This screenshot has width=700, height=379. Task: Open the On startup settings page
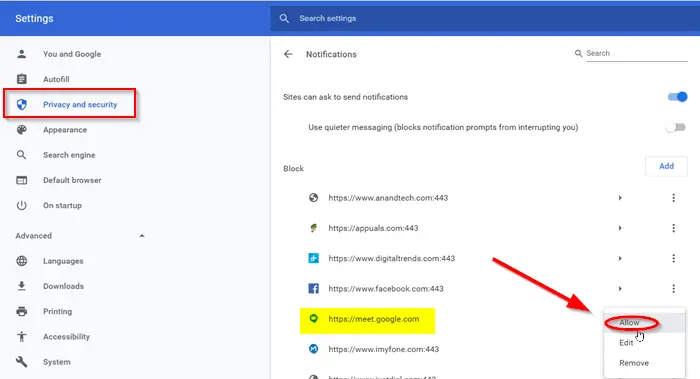(62, 205)
